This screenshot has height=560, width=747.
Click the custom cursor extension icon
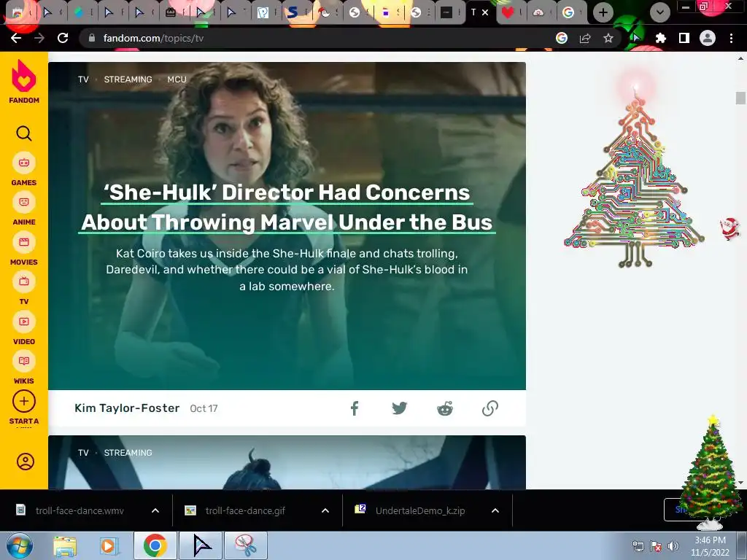point(636,38)
